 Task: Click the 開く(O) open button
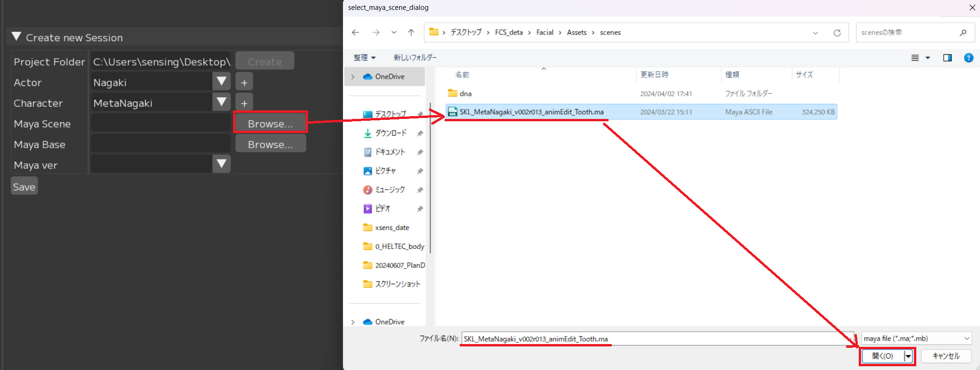point(882,356)
